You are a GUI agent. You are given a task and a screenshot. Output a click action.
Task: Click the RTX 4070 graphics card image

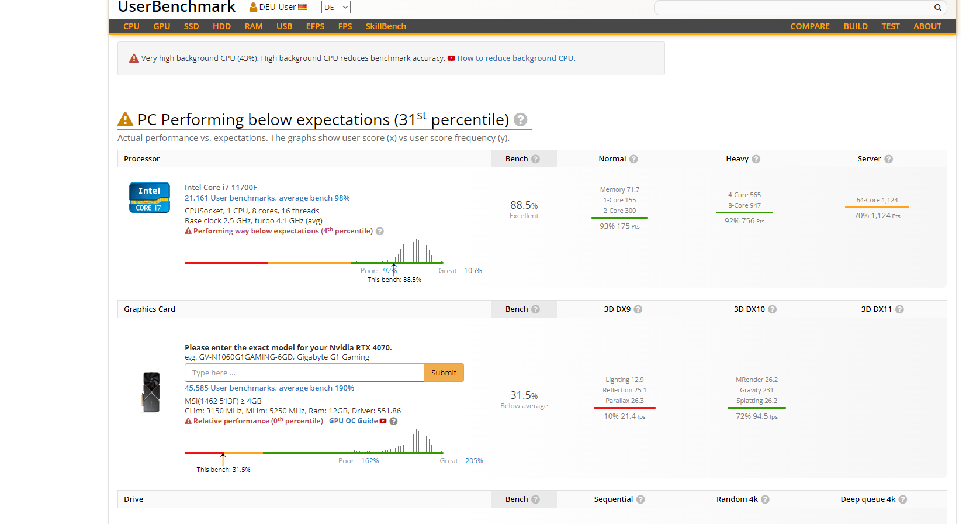151,392
